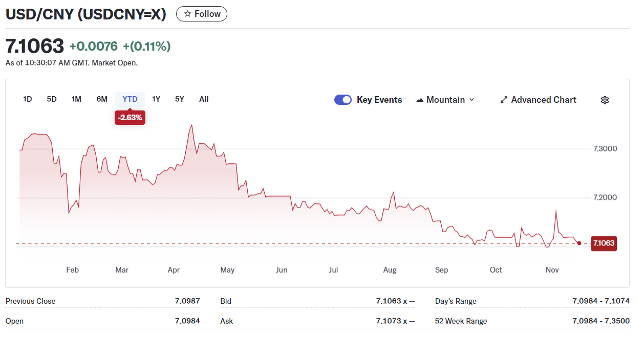Switch to the 1M range
Screen dimensions: 644x337
coord(76,99)
